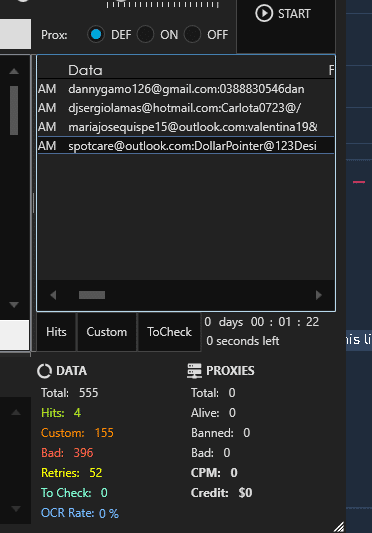Click the PROXIES section heading
Screen dimensions: 372x533
[x=230, y=371]
